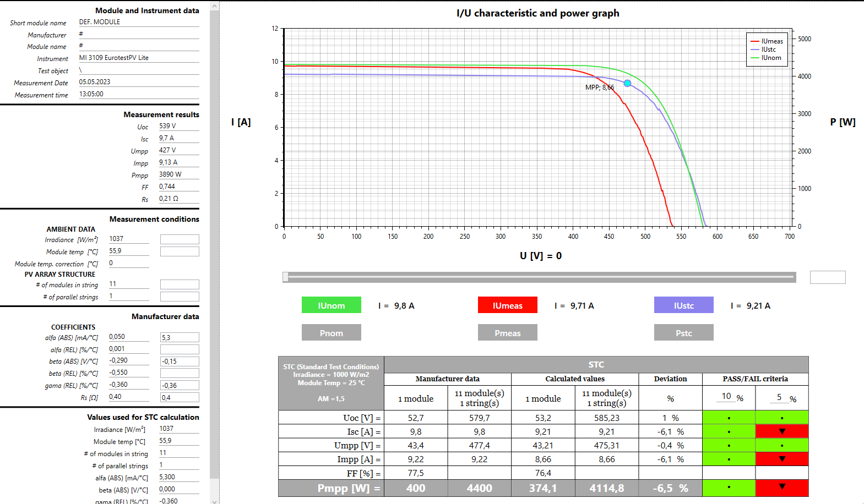Click the red IUmeas button

coord(507,305)
